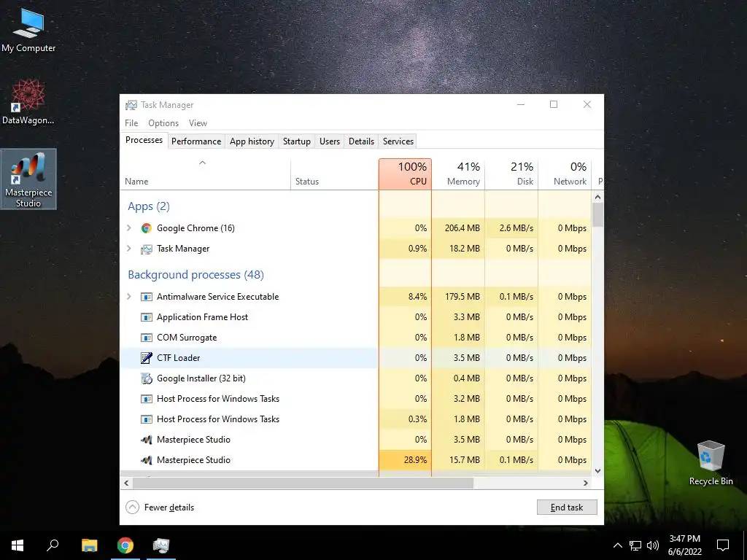Switch to the Details tab
This screenshot has width=747, height=560.
tap(361, 141)
